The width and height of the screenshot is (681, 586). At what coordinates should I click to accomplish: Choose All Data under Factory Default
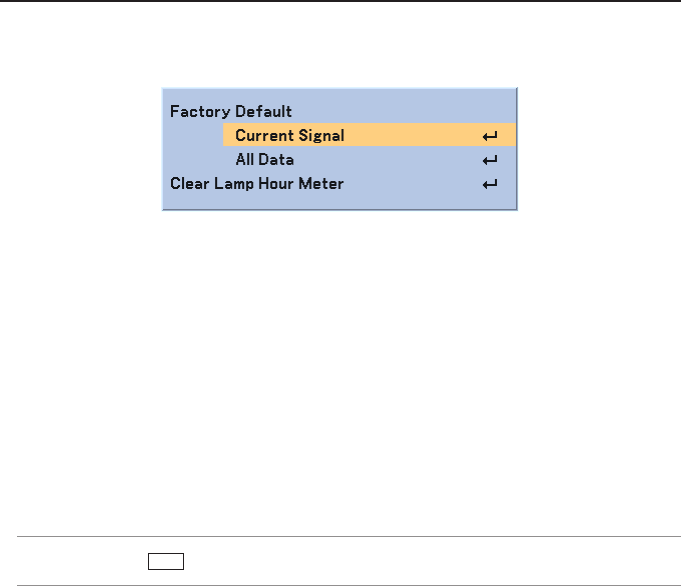[264, 160]
